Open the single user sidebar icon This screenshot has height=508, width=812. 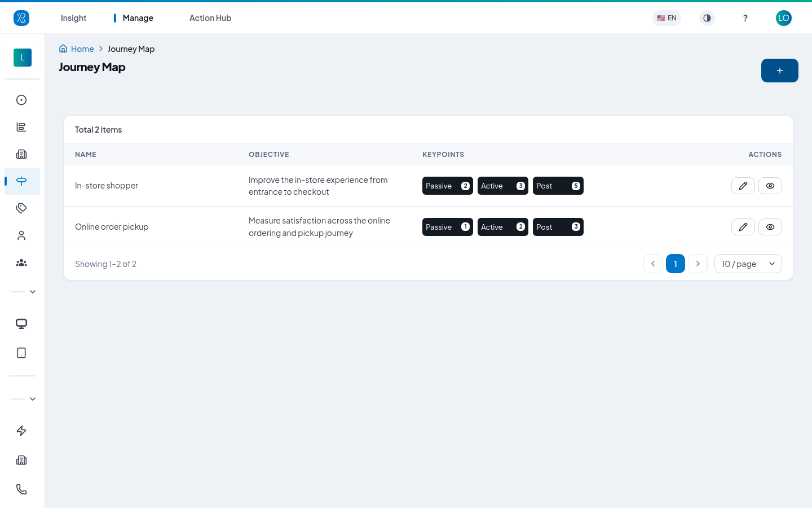pos(21,235)
